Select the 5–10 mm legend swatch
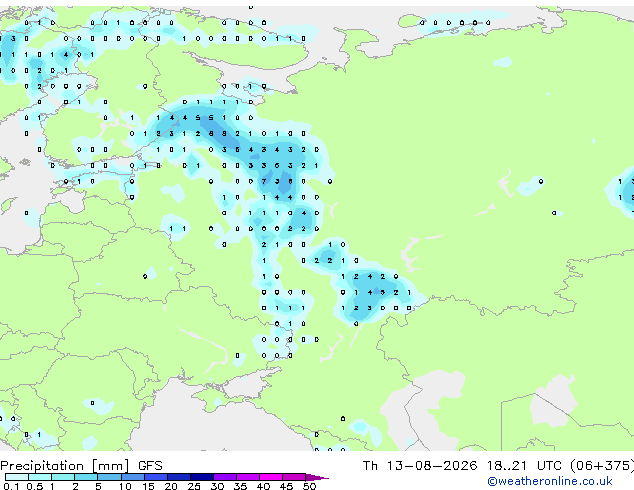 tap(110, 477)
